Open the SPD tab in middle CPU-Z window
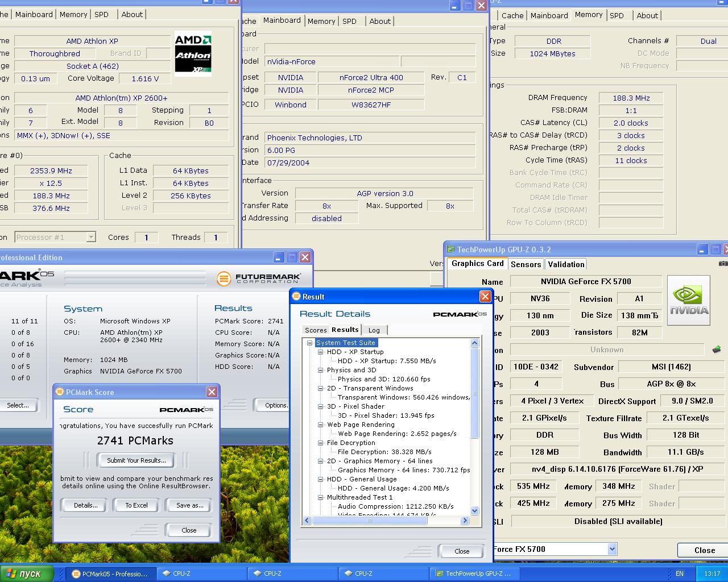 tap(350, 21)
